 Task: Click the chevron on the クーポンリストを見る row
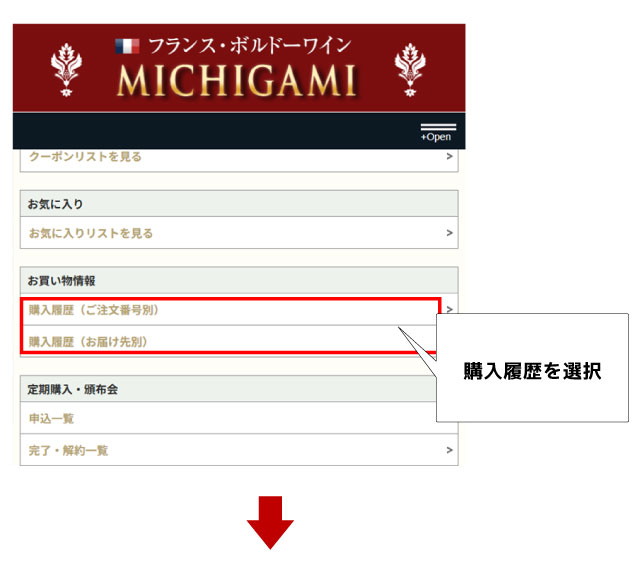[449, 157]
